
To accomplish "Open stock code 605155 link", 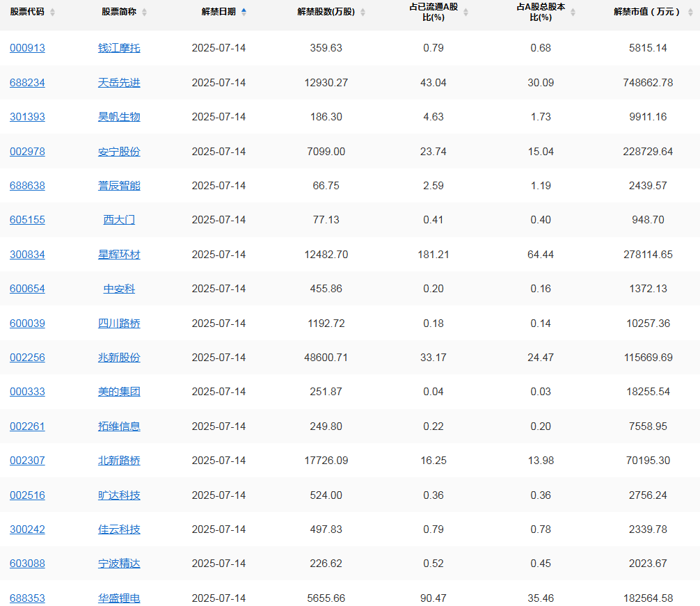I will point(27,220).
